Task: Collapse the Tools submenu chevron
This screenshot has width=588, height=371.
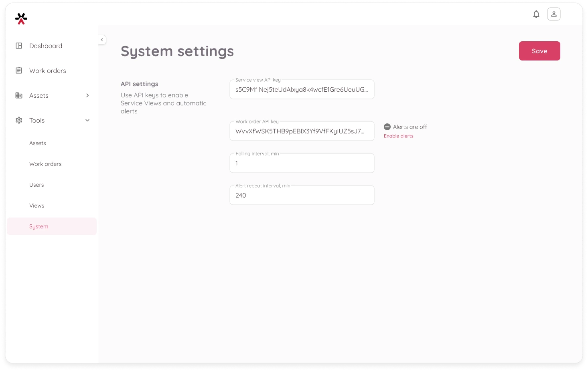Action: 87,120
